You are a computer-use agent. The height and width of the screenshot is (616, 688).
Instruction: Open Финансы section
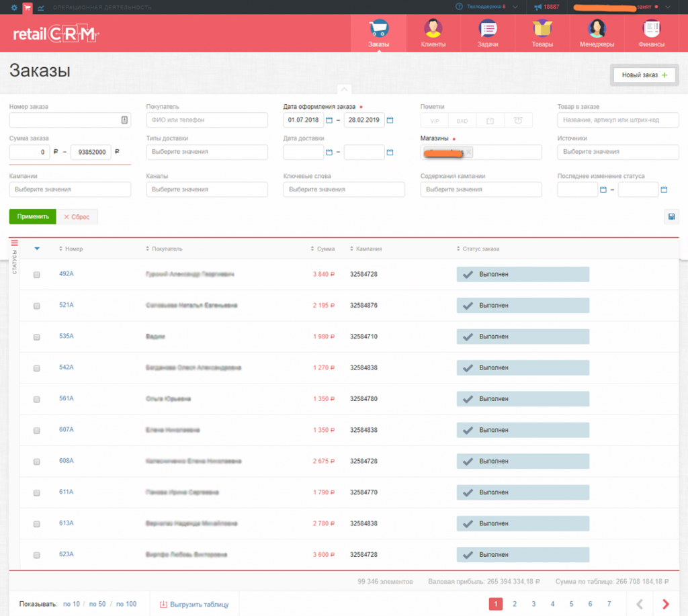pos(651,34)
